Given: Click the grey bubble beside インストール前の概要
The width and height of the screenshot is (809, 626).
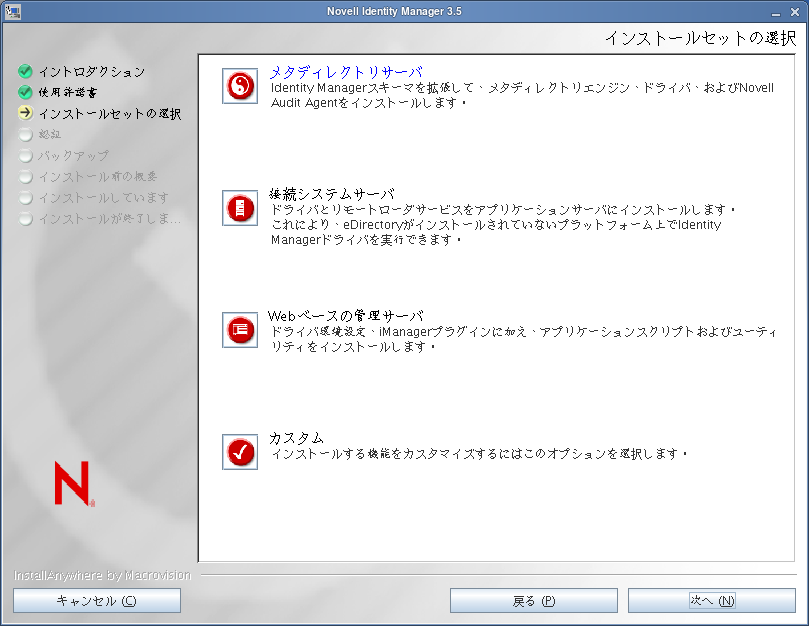Looking at the screenshot, I should coord(25,176).
